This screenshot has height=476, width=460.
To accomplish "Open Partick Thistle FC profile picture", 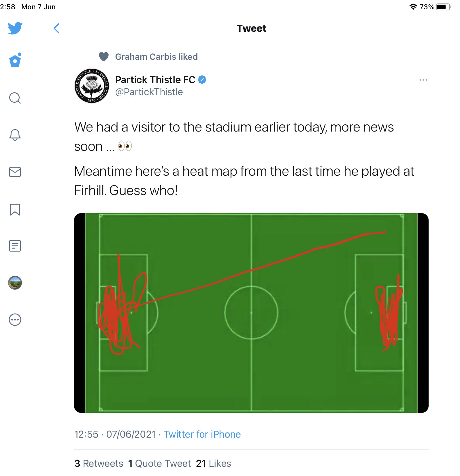I will (92, 86).
